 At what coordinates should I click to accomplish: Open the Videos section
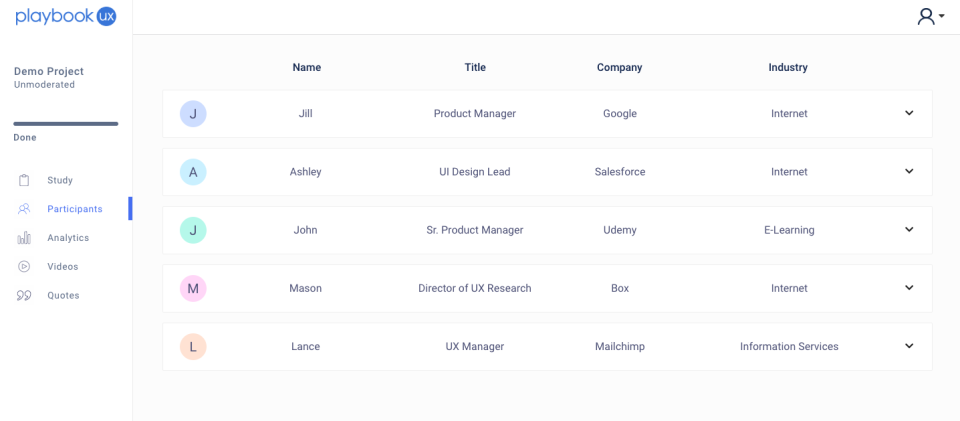62,267
